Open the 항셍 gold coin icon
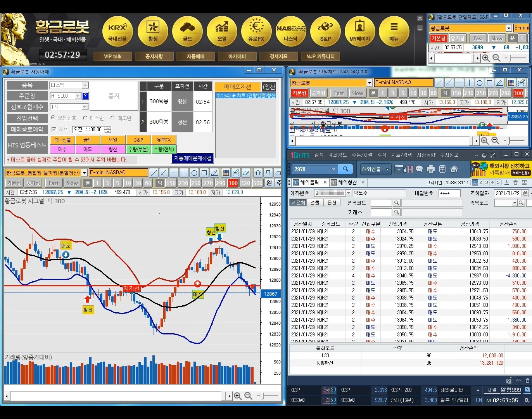This screenshot has width=532, height=419. [153, 31]
